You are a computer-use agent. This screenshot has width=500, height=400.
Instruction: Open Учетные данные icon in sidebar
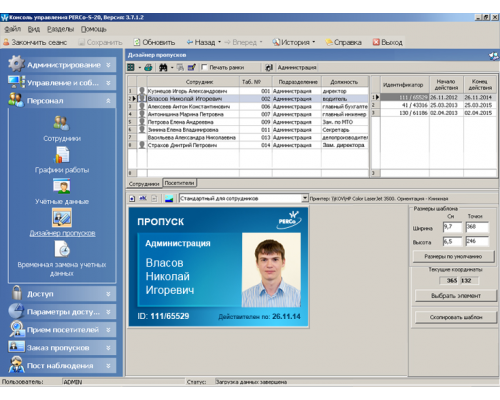[x=62, y=186]
